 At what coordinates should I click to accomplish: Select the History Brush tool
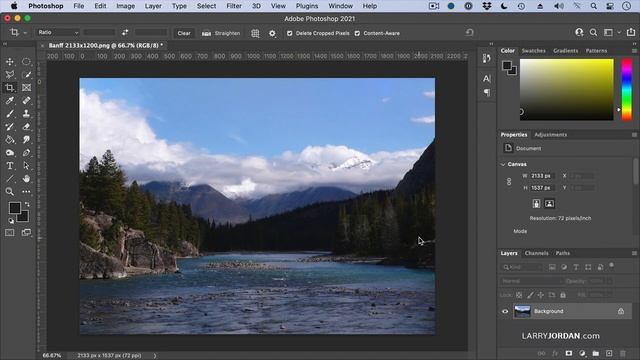pyautogui.click(x=10, y=127)
